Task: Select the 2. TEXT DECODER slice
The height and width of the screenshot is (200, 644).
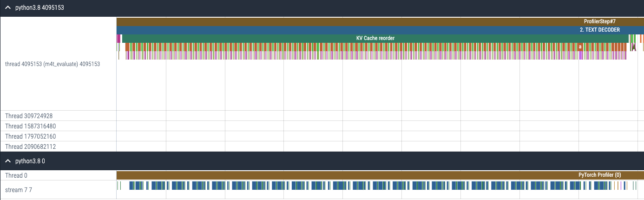Action: 372,30
